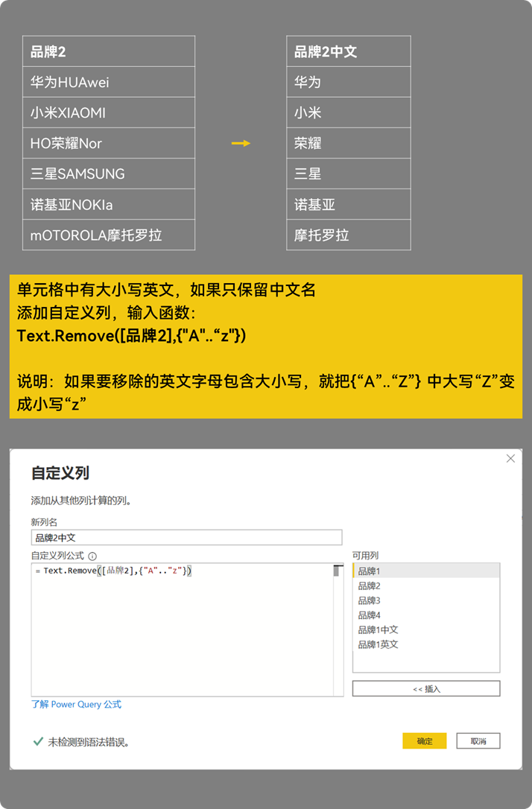Viewport: 532px width, 809px height.
Task: Click the 摩托罗拉 result cell
Action: (x=348, y=235)
